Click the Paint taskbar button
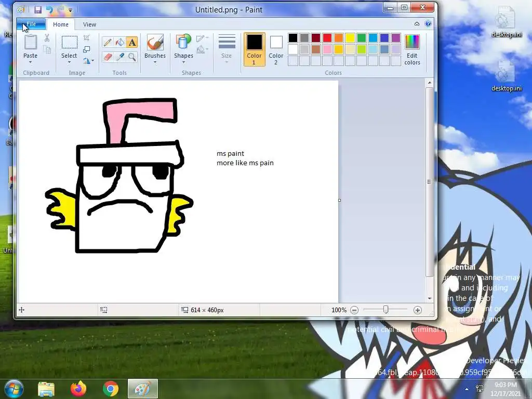This screenshot has height=399, width=532. pyautogui.click(x=143, y=389)
